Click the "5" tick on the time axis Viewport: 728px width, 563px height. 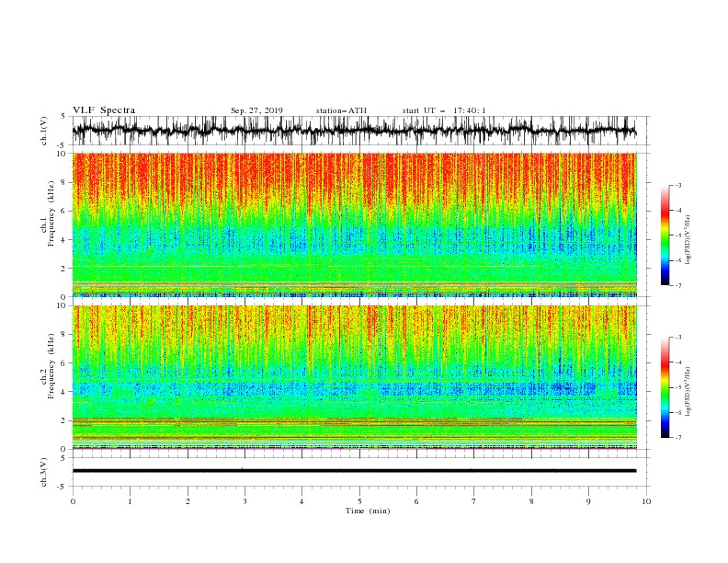[x=359, y=501]
